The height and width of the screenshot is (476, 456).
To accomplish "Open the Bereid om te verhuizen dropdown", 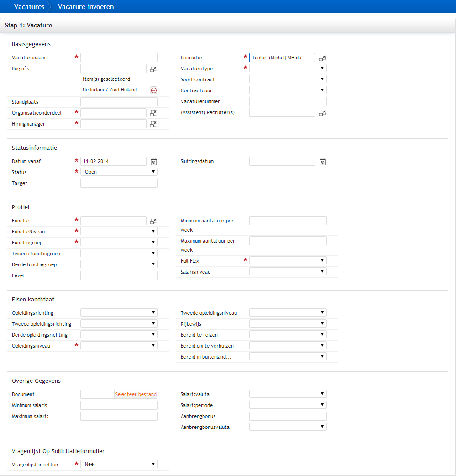I will [x=288, y=345].
